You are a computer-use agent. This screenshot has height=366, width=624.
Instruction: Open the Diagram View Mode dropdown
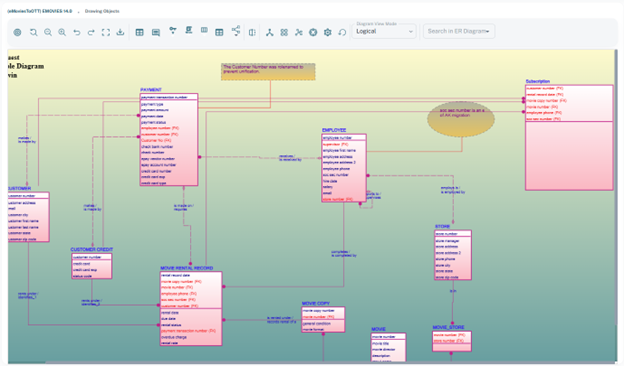coord(384,31)
